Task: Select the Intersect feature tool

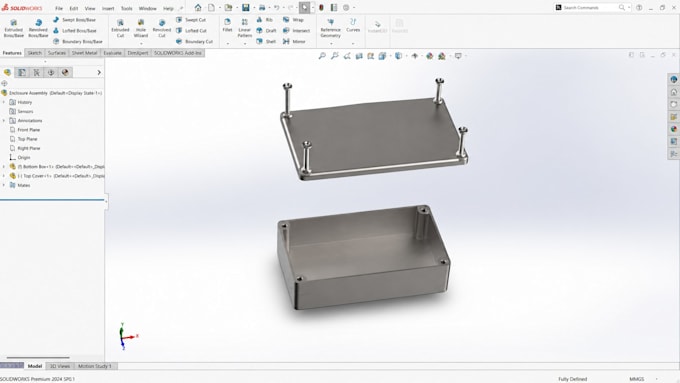Action: [x=296, y=30]
